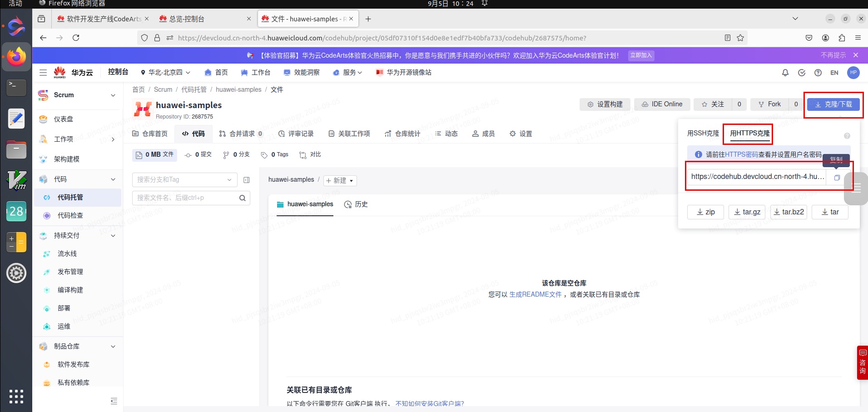
Task: Open Firefox application menu
Action: point(858,38)
